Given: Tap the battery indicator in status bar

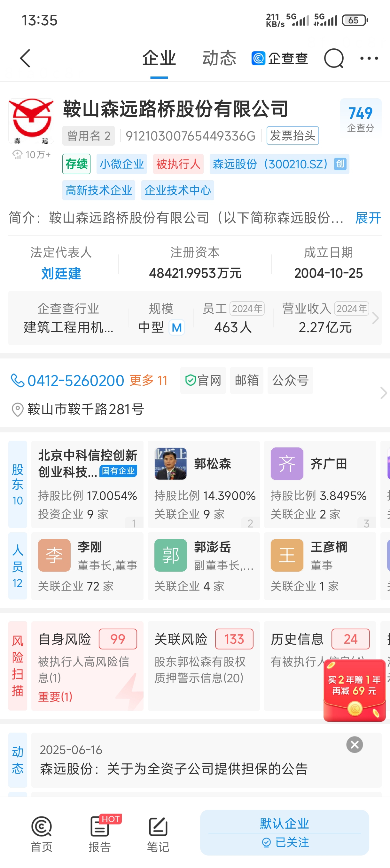Looking at the screenshot, I should click(355, 20).
